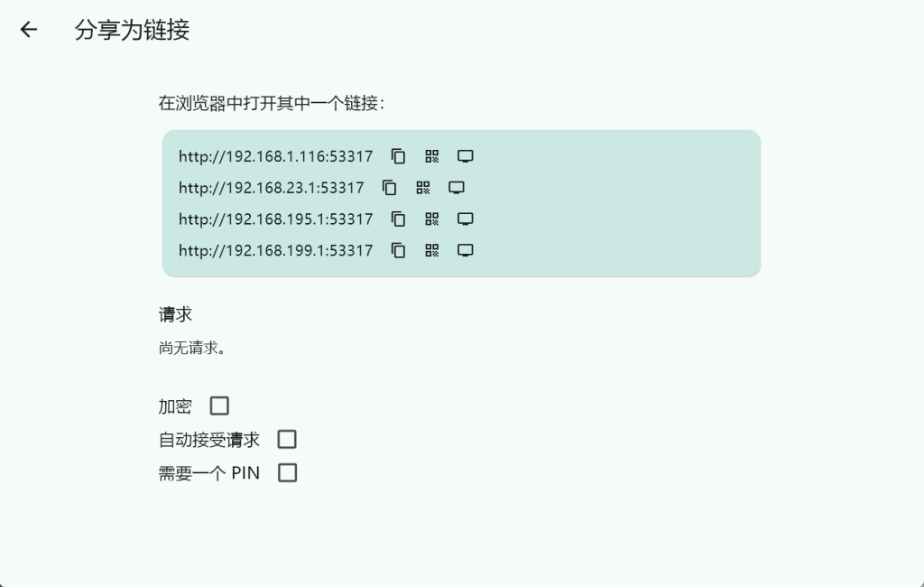The height and width of the screenshot is (587, 924).
Task: Show QR code for http://192.168.23.1:53317
Action: (422, 187)
